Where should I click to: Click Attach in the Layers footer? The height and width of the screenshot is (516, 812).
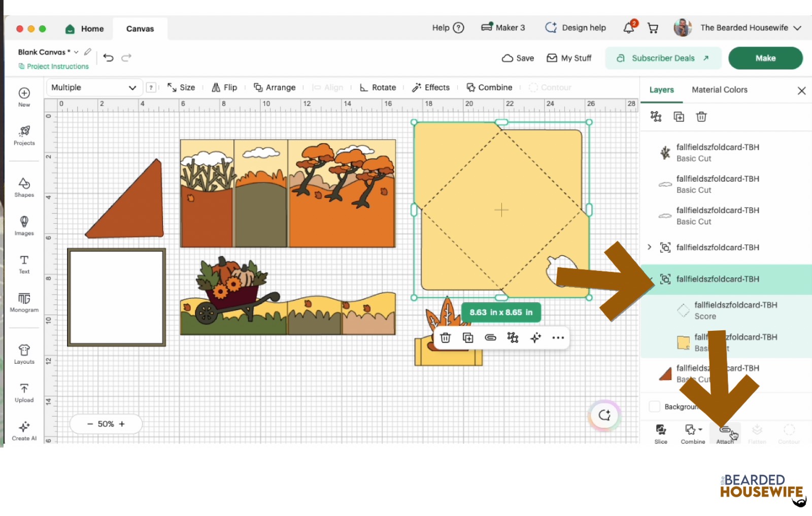pos(725,434)
